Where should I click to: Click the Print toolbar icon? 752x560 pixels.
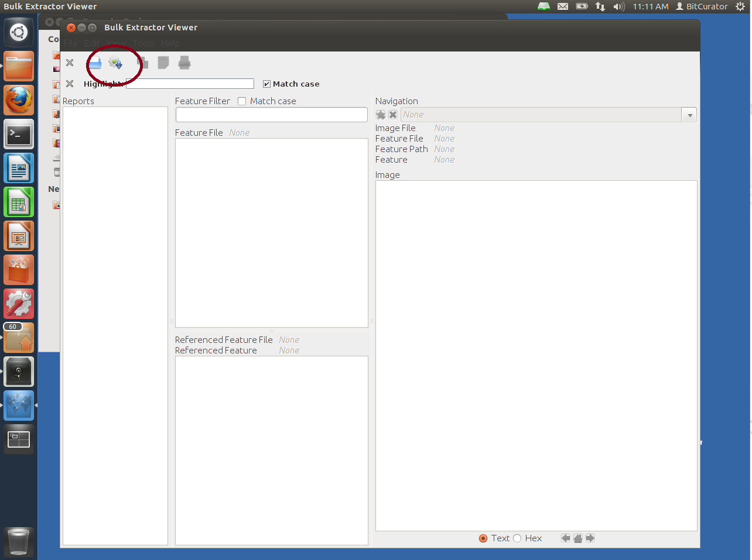[184, 63]
